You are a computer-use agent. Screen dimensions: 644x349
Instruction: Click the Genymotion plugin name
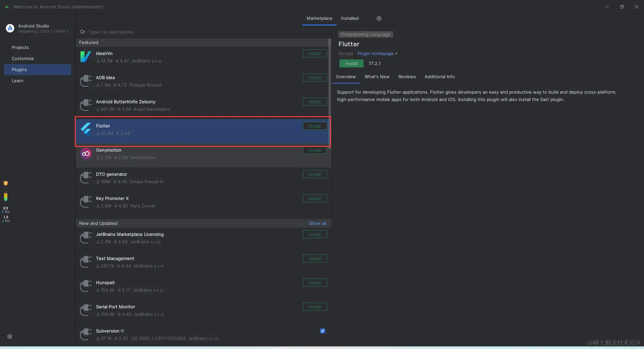click(109, 150)
